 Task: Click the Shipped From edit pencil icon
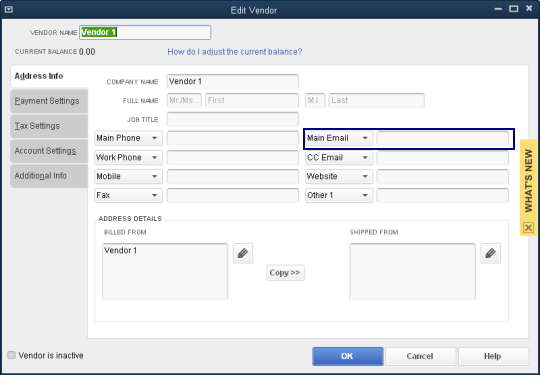[x=490, y=253]
